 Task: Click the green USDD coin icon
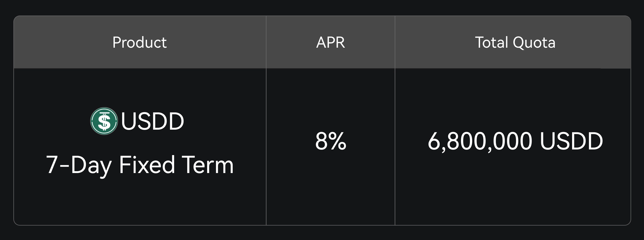[x=104, y=121]
